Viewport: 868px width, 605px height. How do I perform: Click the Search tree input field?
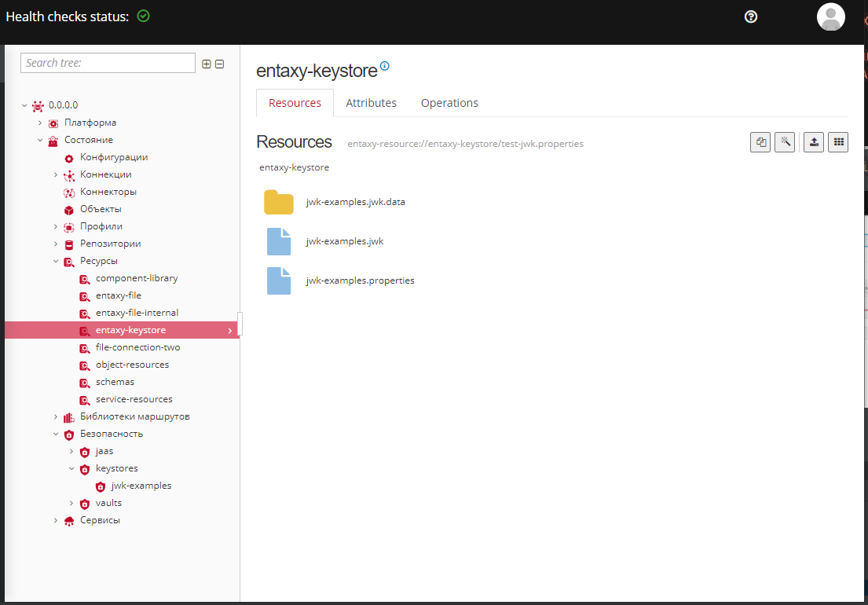[x=108, y=63]
